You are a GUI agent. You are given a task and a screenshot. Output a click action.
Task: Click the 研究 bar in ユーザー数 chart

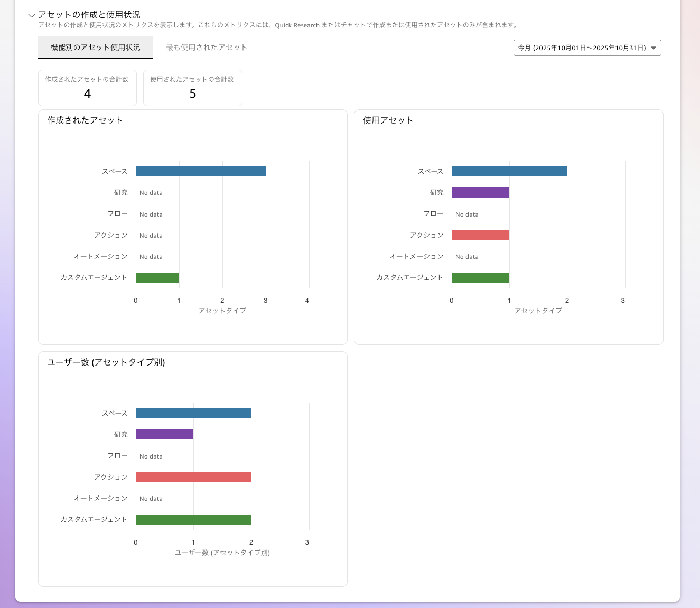point(164,434)
